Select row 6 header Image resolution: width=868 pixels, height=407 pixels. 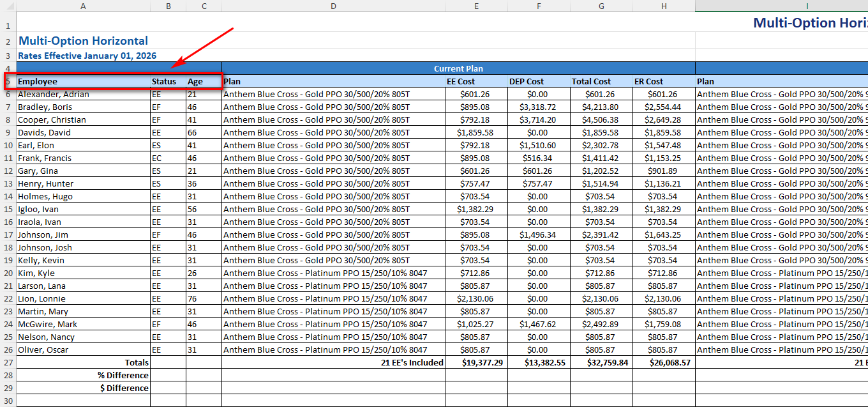(8, 94)
